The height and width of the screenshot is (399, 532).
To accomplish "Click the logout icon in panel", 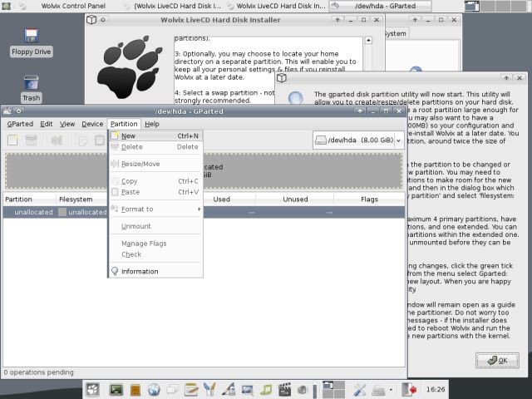I will pos(409,389).
